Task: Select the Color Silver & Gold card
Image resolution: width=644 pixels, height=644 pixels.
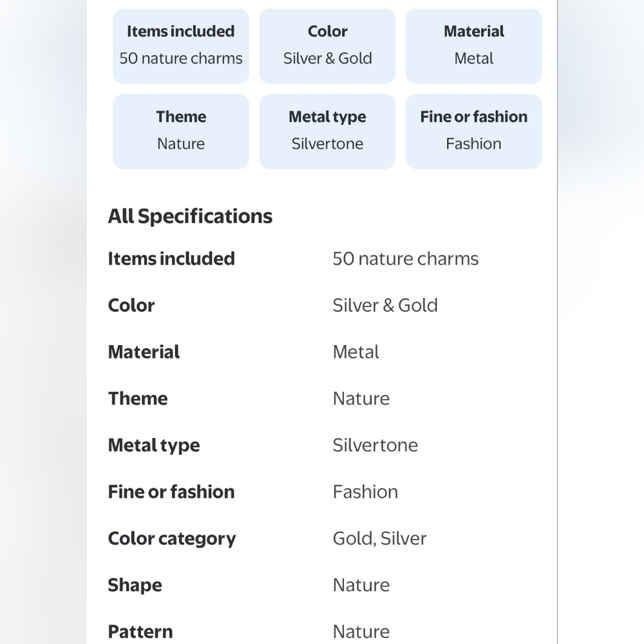Action: 327,46
